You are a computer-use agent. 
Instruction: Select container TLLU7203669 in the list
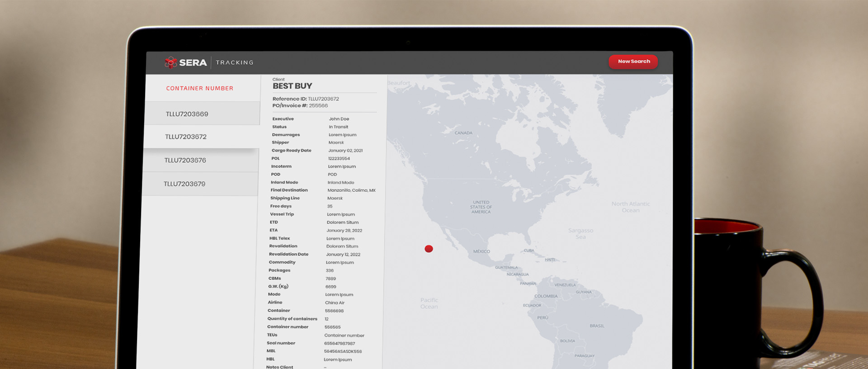[202, 114]
